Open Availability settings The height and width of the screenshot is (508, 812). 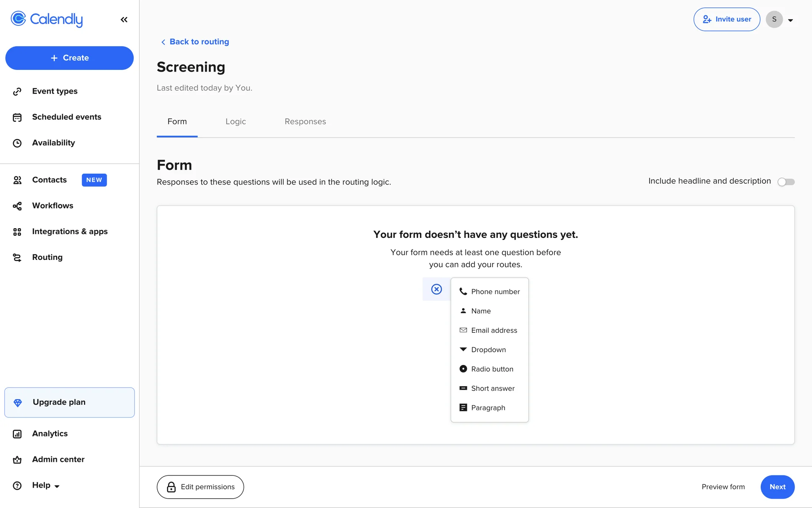pyautogui.click(x=53, y=143)
